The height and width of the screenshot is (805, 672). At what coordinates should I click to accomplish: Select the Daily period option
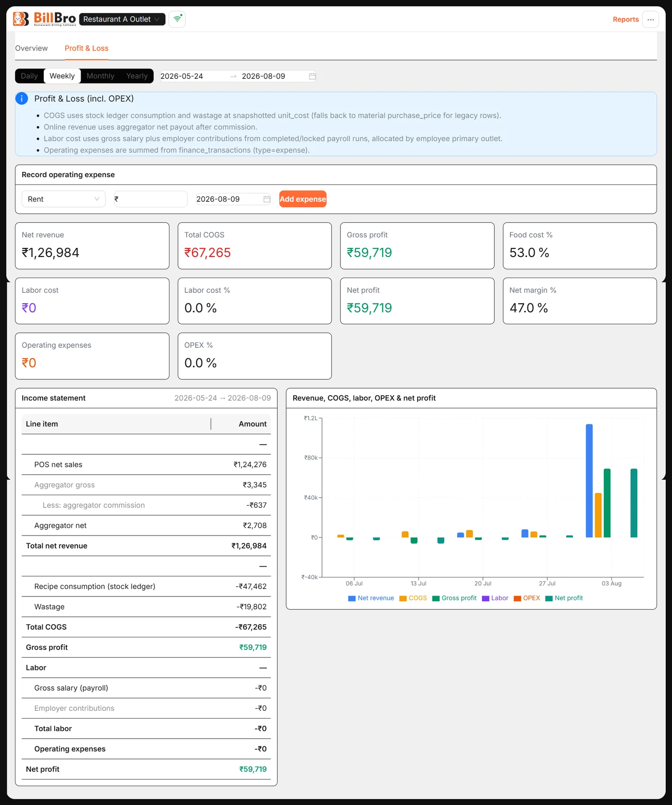click(x=29, y=76)
